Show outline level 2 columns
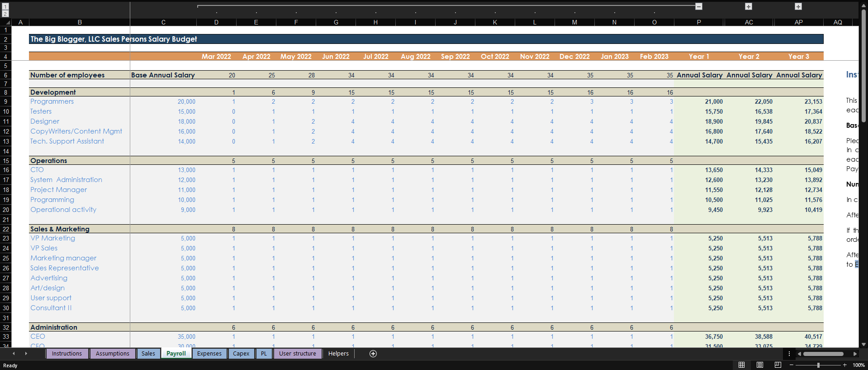 coord(5,14)
